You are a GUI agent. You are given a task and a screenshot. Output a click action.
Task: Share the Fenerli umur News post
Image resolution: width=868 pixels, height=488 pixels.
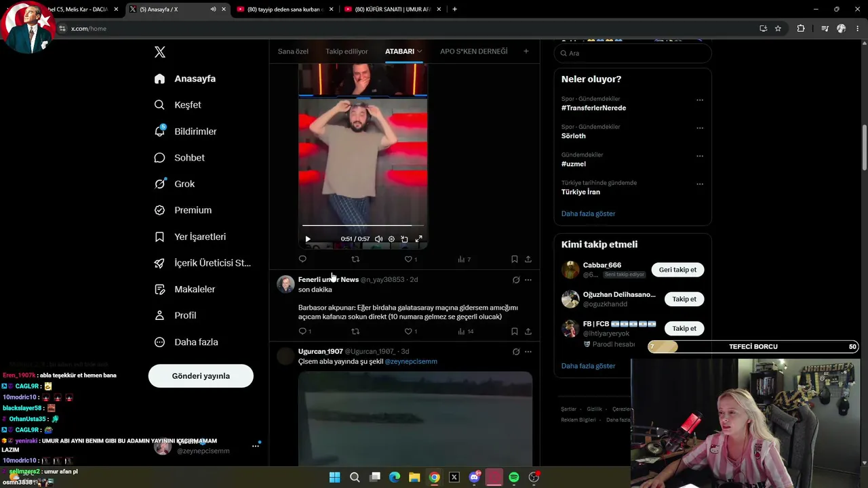click(528, 331)
